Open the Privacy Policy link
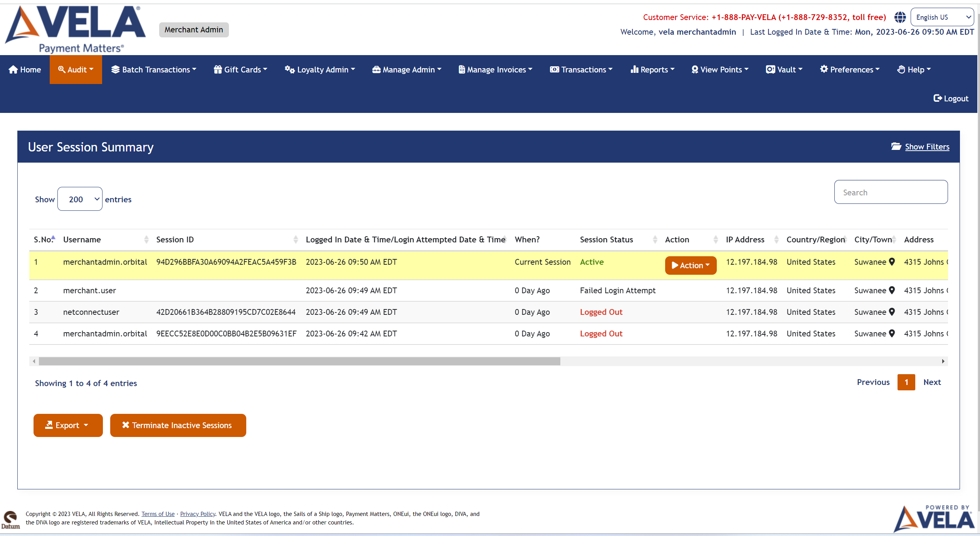 [x=197, y=514]
